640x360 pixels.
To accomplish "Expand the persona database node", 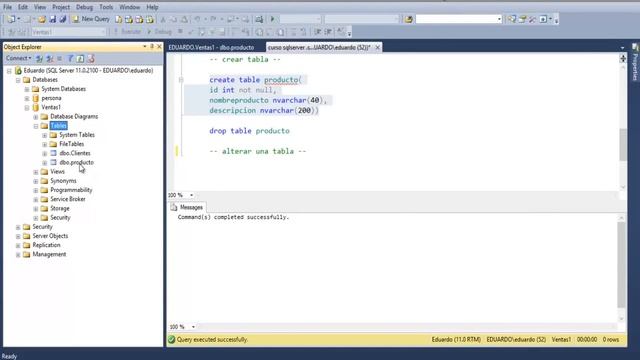I will tap(27, 98).
